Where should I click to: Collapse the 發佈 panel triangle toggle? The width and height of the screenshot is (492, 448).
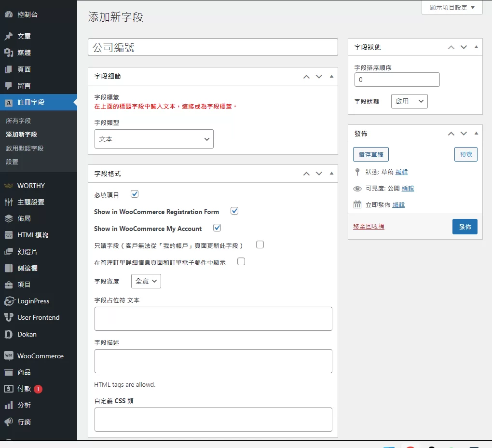(476, 133)
